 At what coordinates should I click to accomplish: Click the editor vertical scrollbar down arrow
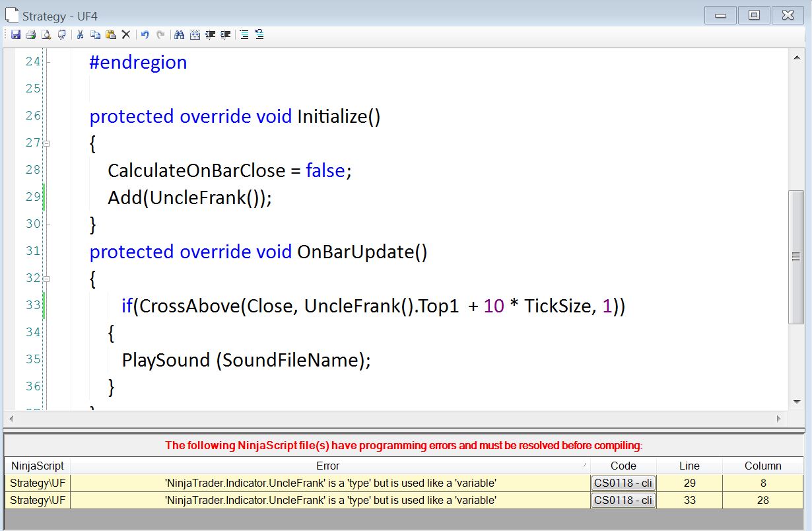click(796, 402)
